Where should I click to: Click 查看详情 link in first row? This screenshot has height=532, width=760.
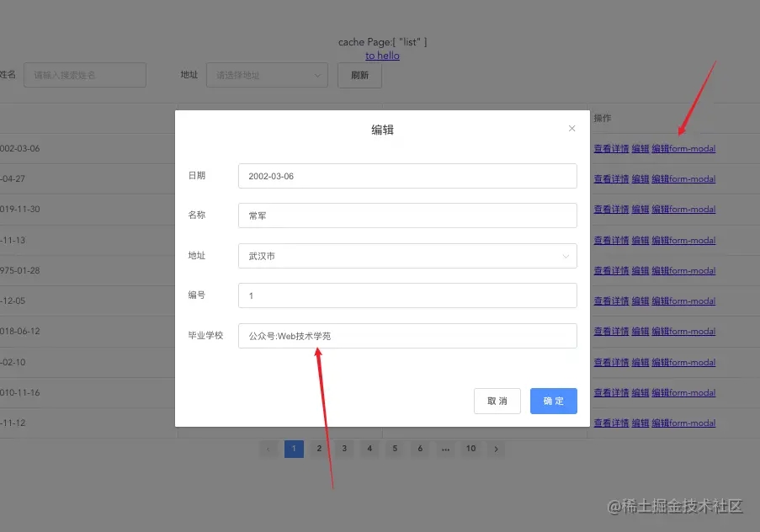click(x=611, y=149)
